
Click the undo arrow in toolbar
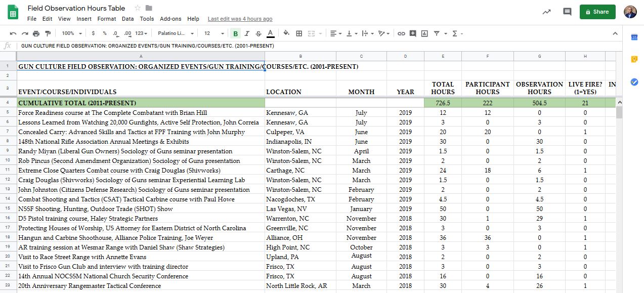coord(13,33)
